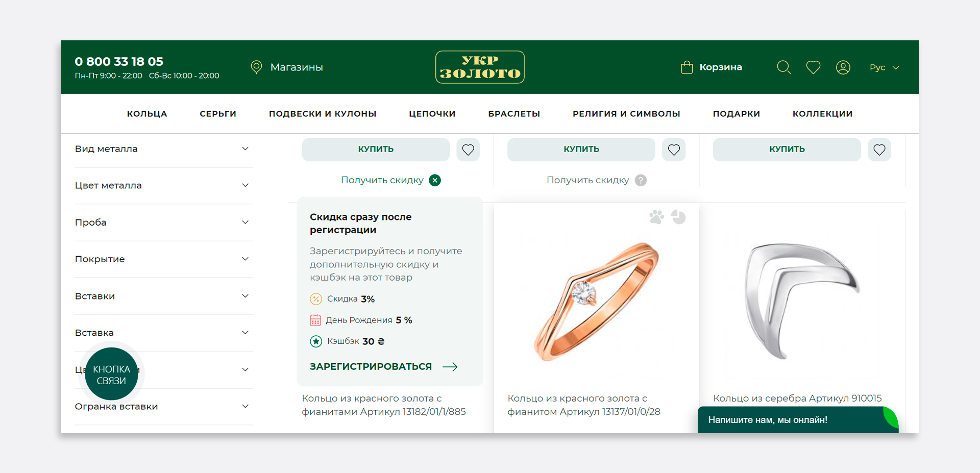
Task: Expand the Вид металла filter
Action: [x=164, y=149]
